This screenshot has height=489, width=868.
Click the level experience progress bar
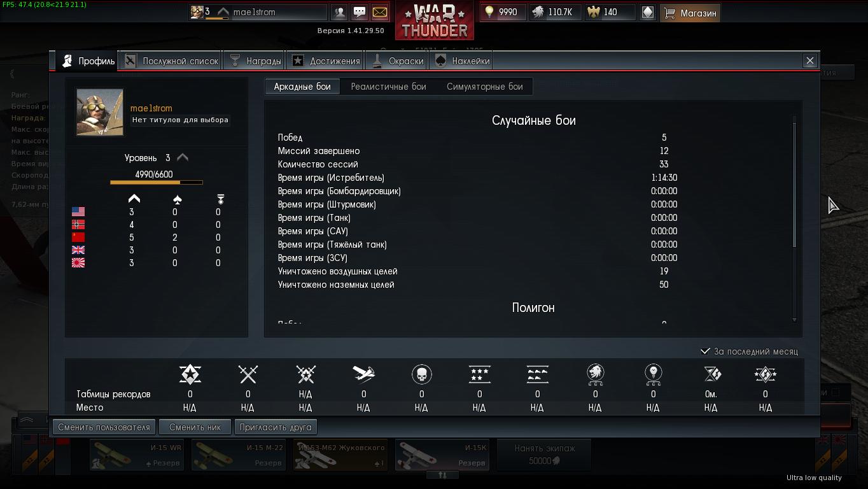157,183
